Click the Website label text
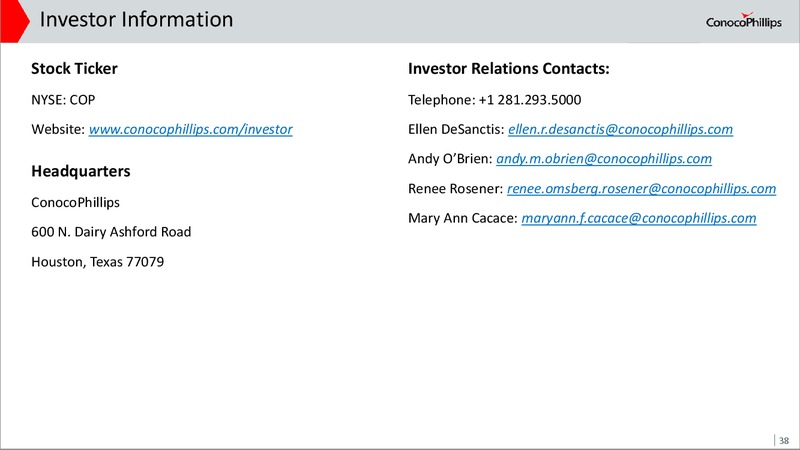 click(58, 130)
